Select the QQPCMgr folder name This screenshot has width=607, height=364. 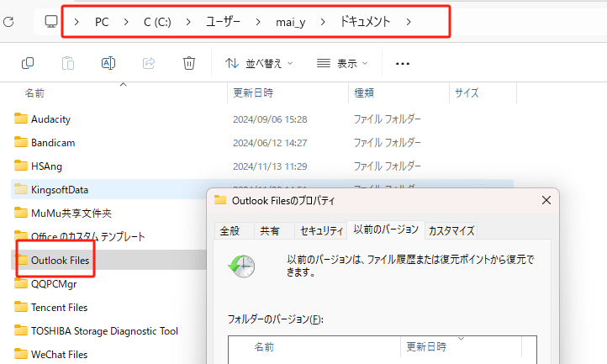[x=54, y=284]
